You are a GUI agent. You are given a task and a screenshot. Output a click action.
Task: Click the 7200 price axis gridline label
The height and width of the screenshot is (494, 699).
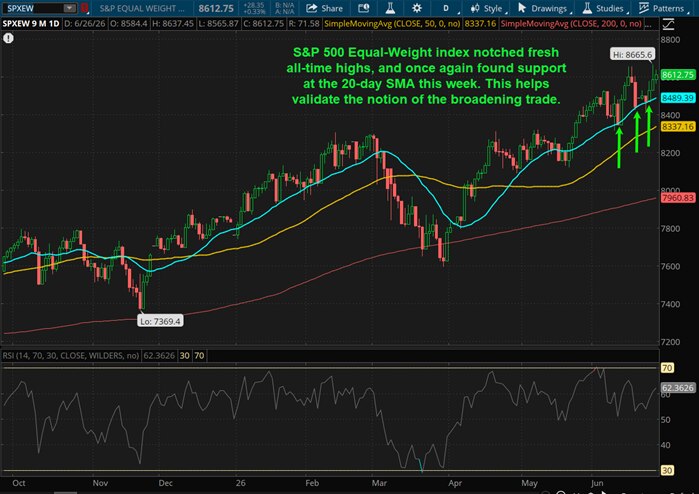(x=670, y=342)
